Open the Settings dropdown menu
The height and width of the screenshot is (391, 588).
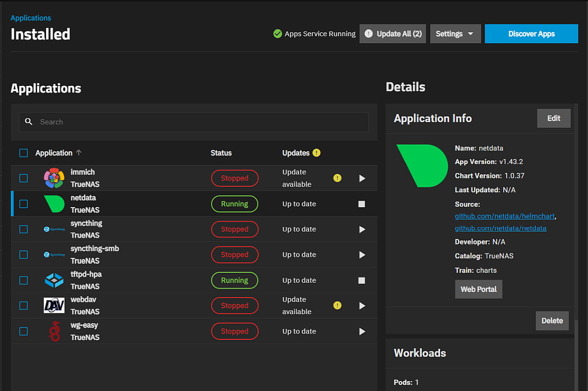click(x=455, y=34)
